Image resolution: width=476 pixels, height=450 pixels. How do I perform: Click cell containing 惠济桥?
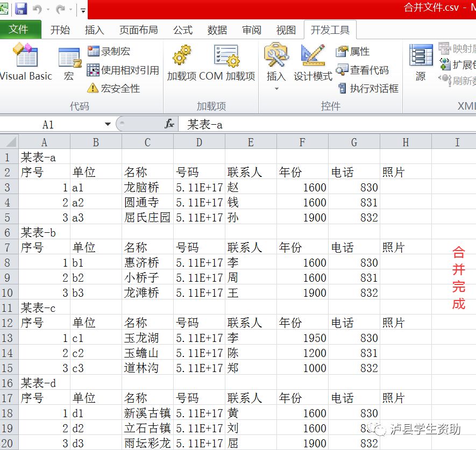pos(147,262)
